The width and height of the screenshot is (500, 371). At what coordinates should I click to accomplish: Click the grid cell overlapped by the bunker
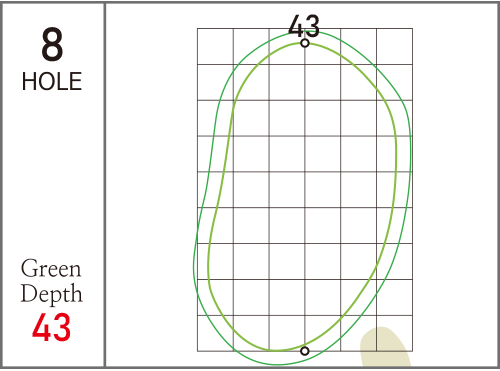pos(395,333)
